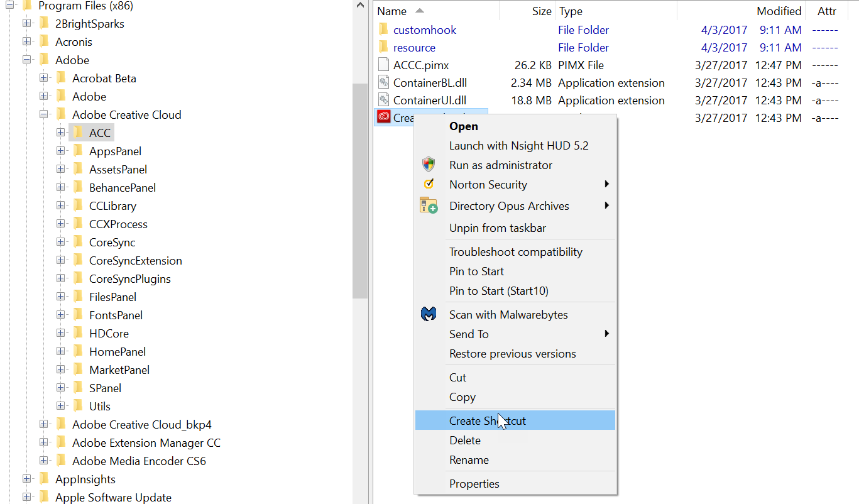Click the Directory Opus Archives icon
Image resolution: width=859 pixels, height=504 pixels.
click(x=429, y=205)
